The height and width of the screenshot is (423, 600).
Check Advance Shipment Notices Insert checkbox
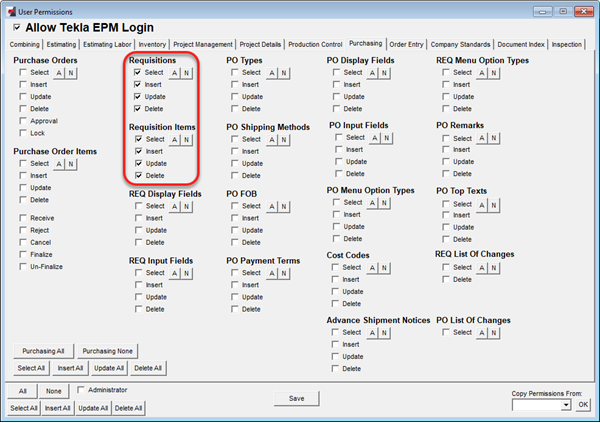coord(335,344)
